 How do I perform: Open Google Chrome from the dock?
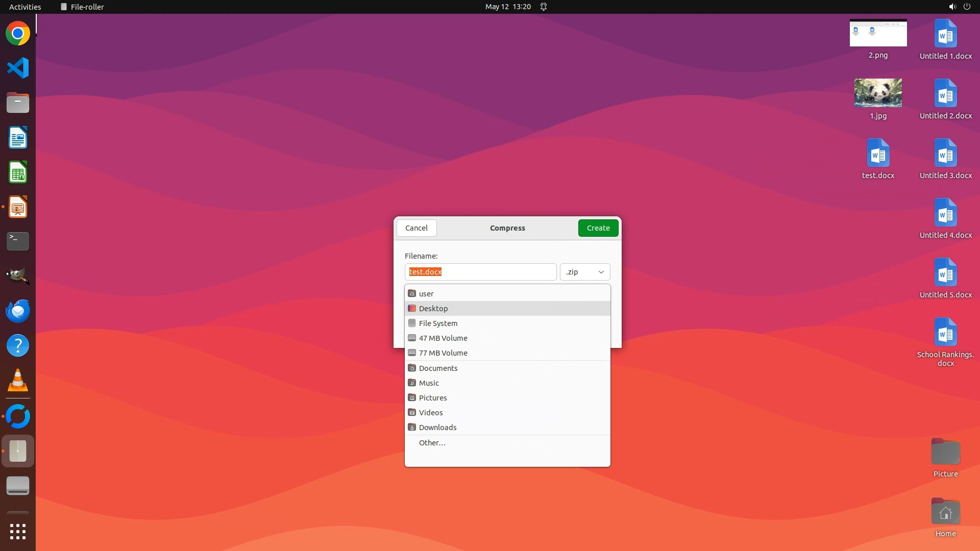tap(18, 34)
